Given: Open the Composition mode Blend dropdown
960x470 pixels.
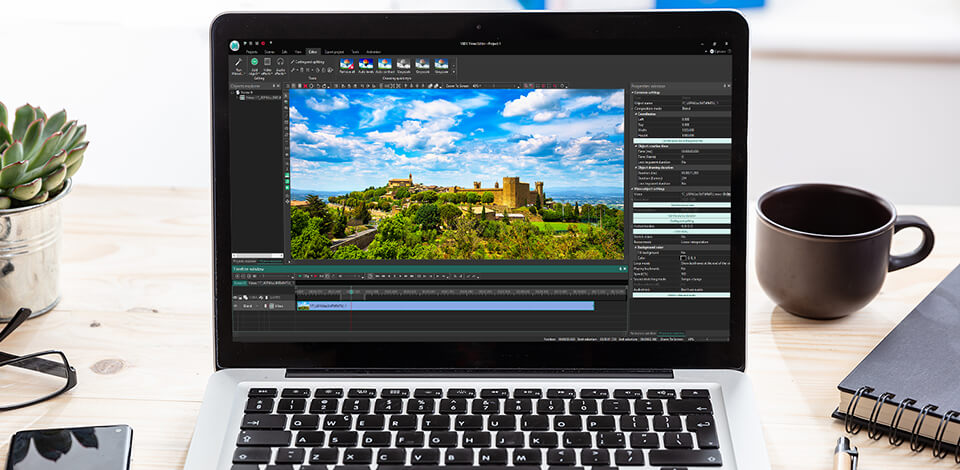Looking at the screenshot, I should [x=707, y=108].
